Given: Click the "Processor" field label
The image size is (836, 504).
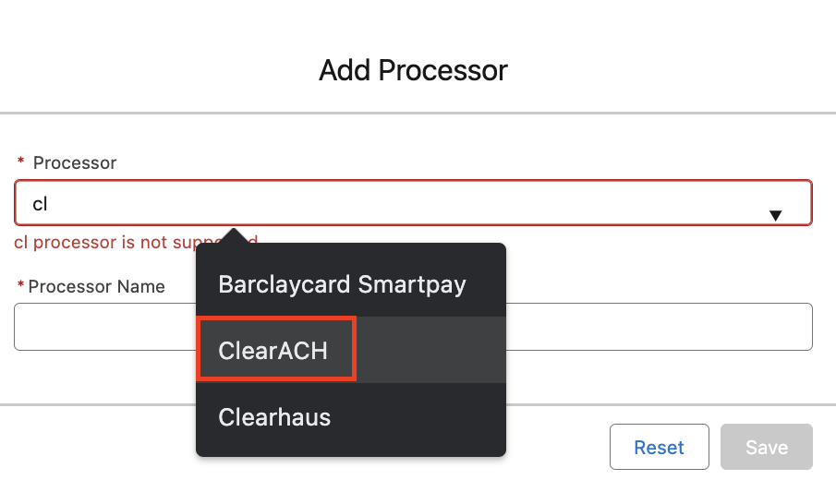Looking at the screenshot, I should [x=75, y=163].
